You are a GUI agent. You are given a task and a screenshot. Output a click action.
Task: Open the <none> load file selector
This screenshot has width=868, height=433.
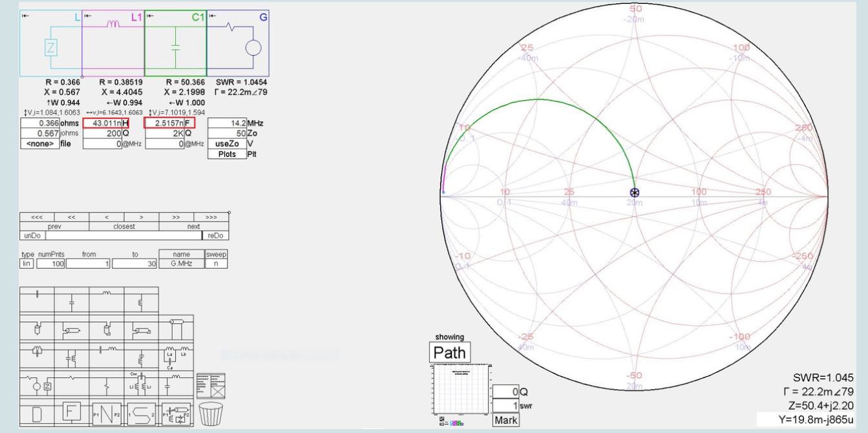[x=39, y=143]
